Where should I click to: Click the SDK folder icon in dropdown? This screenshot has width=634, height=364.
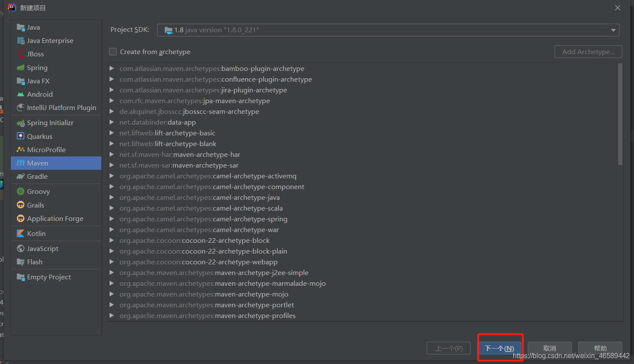point(168,30)
